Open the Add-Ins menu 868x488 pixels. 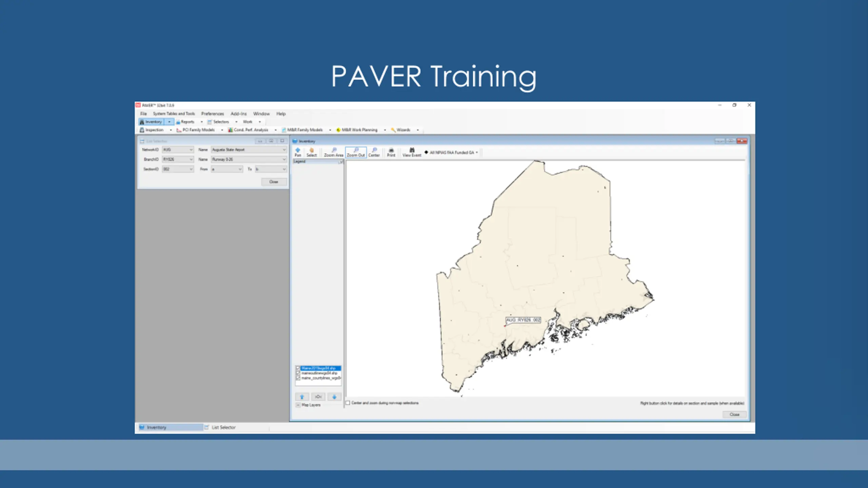tap(239, 114)
